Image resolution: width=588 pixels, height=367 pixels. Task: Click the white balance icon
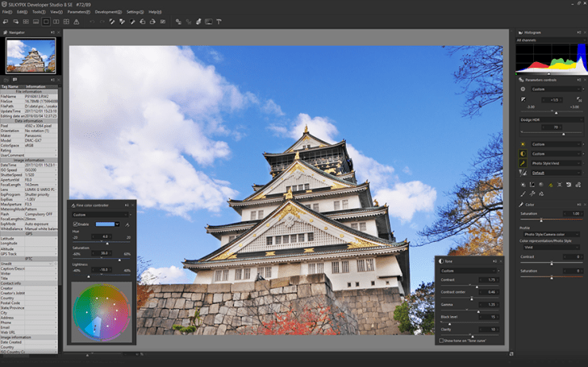click(523, 144)
